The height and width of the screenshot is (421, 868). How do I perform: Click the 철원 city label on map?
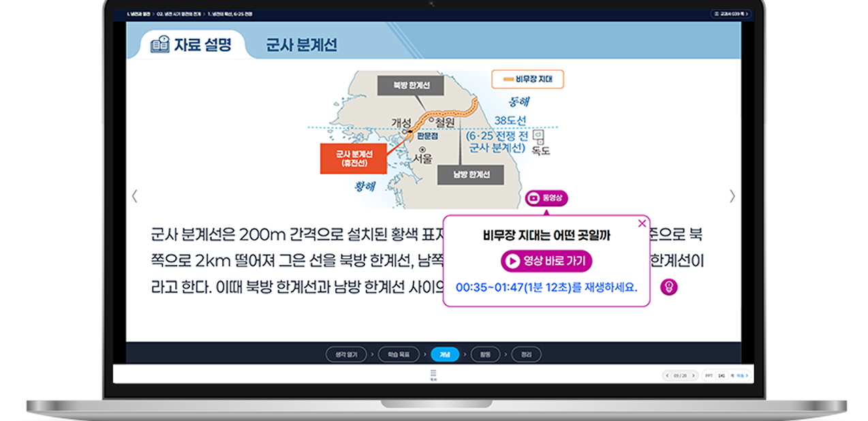click(x=444, y=123)
